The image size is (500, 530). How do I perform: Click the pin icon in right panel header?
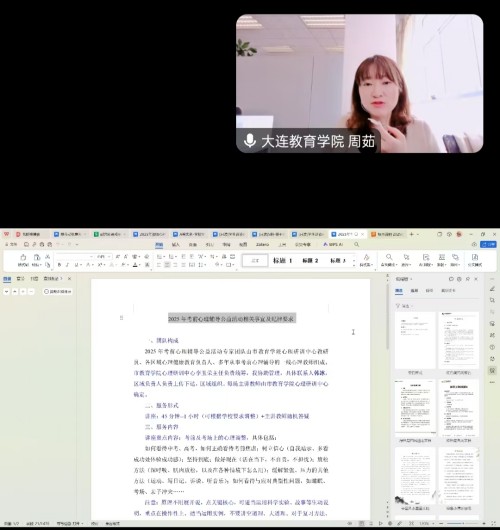tap(468, 279)
